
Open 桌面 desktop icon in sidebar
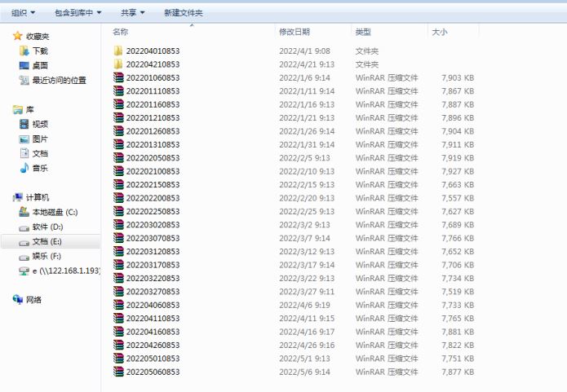point(24,65)
